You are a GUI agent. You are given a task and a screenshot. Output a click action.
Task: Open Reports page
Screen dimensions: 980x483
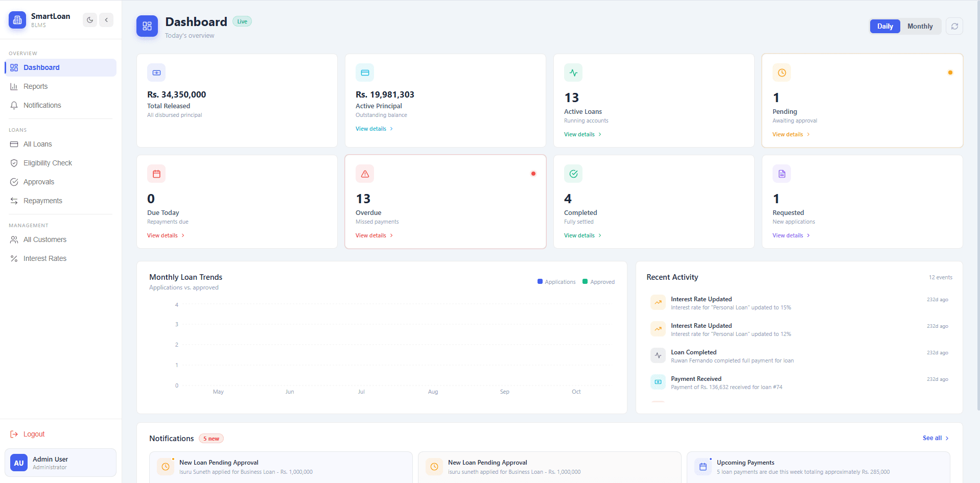coord(60,86)
